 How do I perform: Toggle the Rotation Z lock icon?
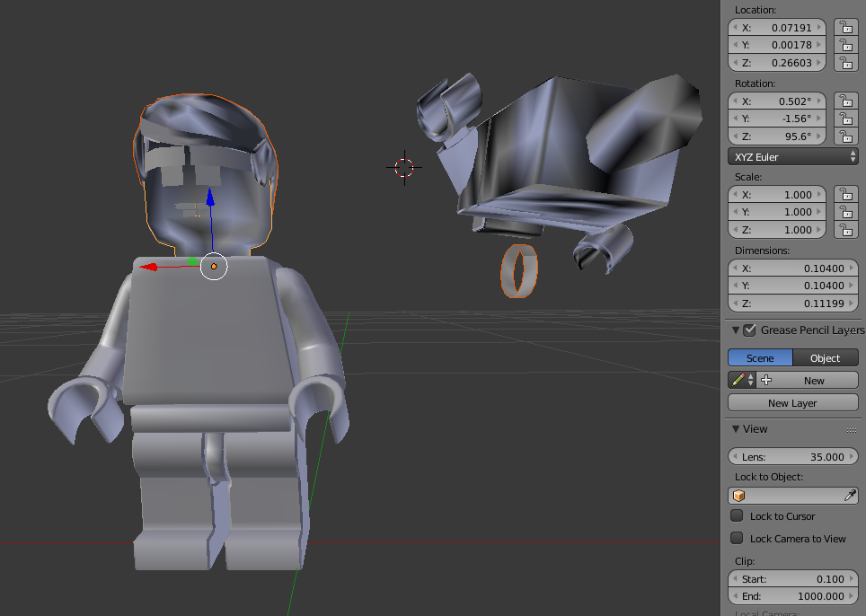pos(845,136)
